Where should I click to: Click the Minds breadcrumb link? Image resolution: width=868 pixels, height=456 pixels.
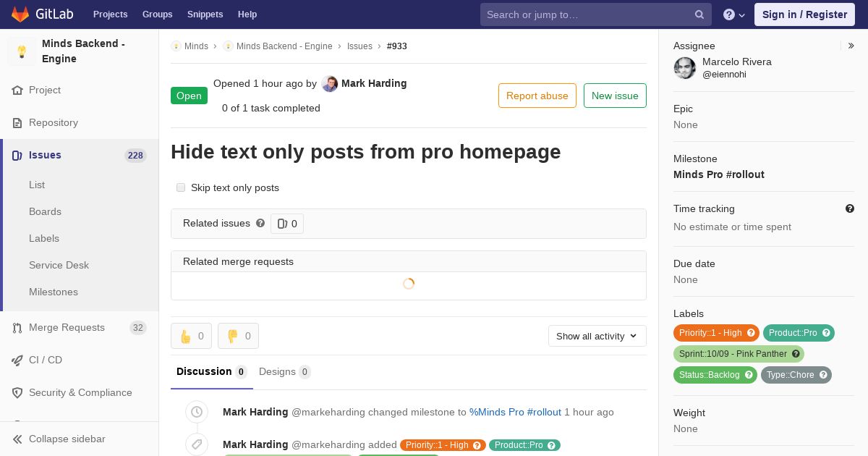click(196, 46)
